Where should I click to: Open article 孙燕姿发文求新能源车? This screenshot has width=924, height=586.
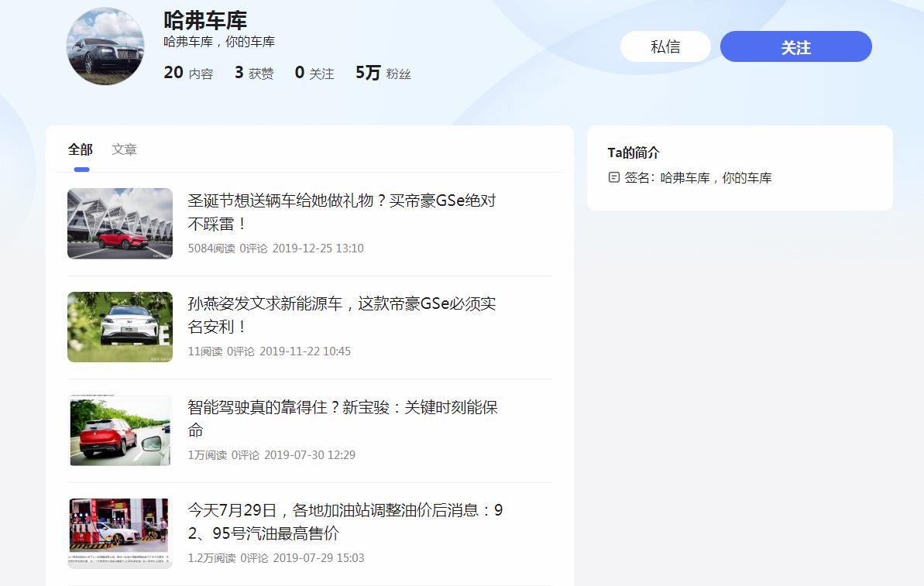point(342,315)
